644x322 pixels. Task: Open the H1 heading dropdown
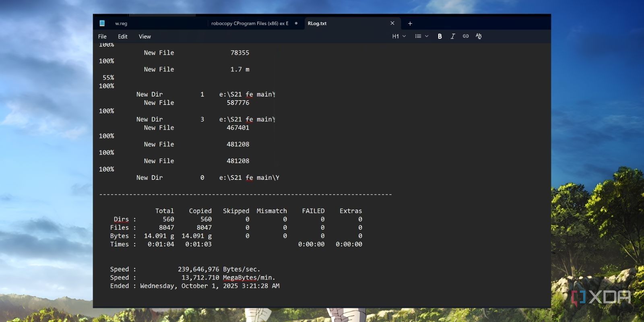pyautogui.click(x=398, y=36)
